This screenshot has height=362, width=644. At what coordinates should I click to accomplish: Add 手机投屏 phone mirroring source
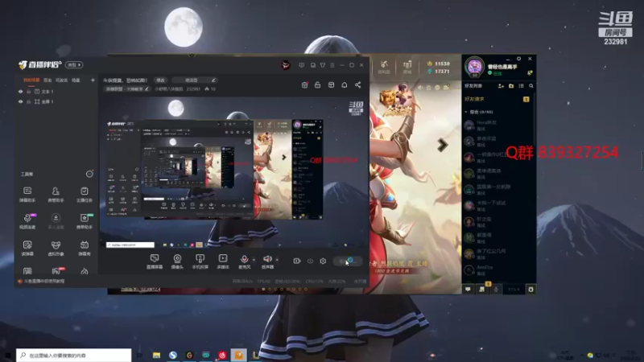(x=200, y=261)
